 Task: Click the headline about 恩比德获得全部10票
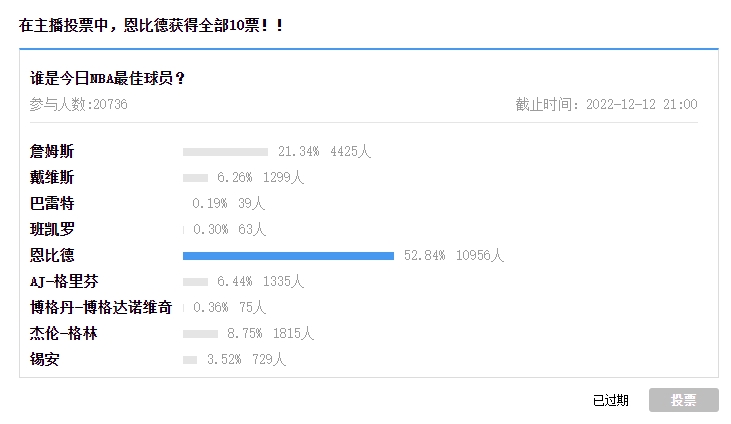tap(151, 25)
